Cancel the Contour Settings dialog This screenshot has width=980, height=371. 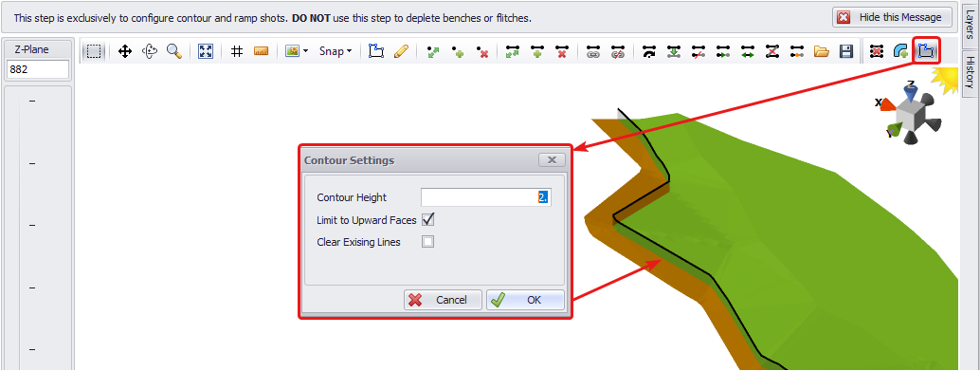[x=444, y=300]
